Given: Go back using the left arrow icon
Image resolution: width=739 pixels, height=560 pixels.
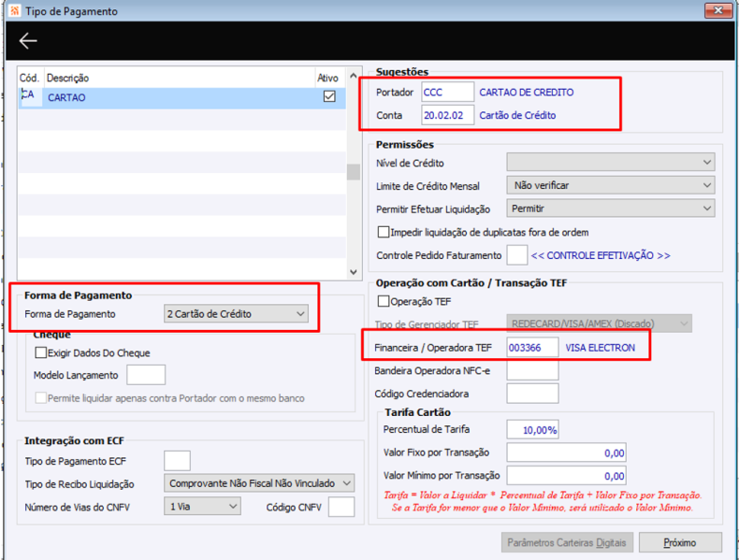Looking at the screenshot, I should [x=28, y=41].
